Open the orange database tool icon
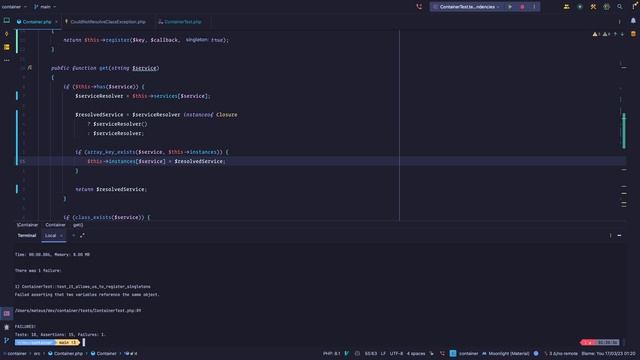The image size is (640, 360). click(633, 34)
